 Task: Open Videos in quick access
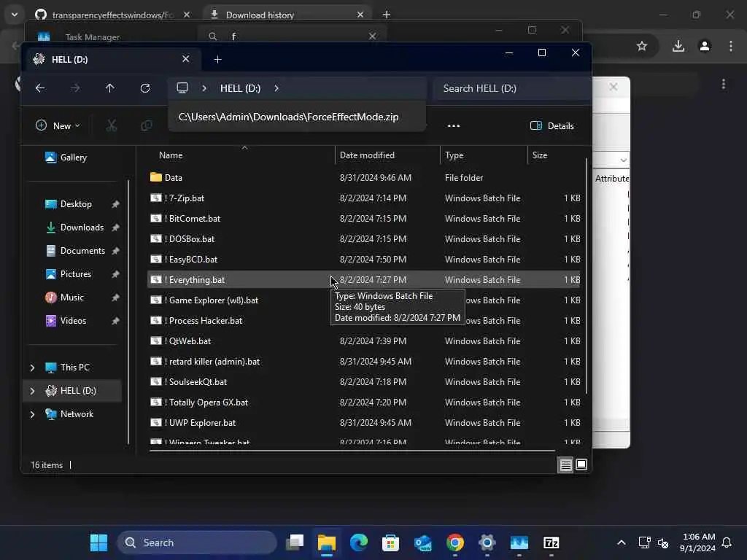pyautogui.click(x=65, y=321)
